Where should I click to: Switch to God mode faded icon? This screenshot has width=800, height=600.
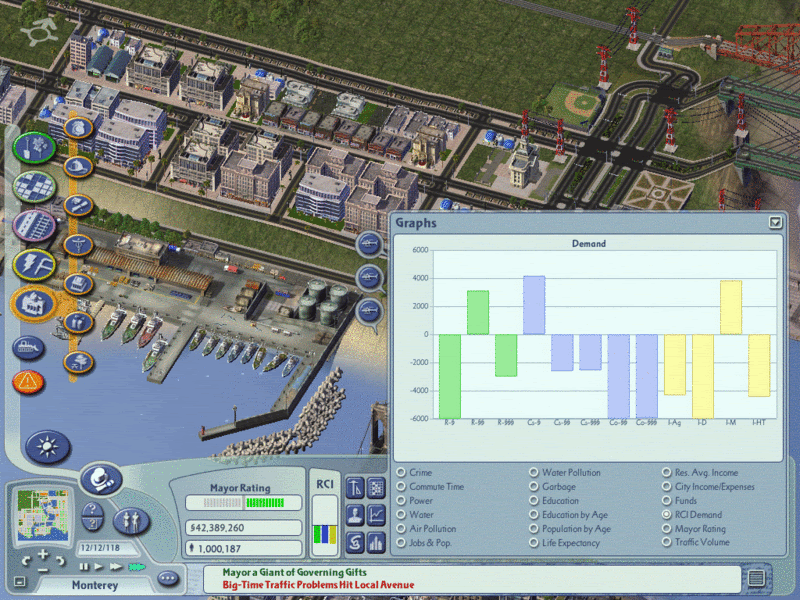40,31
